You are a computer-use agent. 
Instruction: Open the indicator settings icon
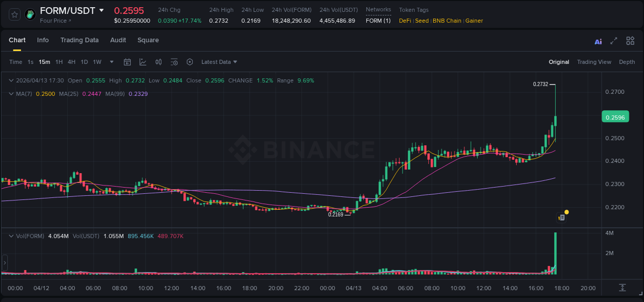pos(174,62)
